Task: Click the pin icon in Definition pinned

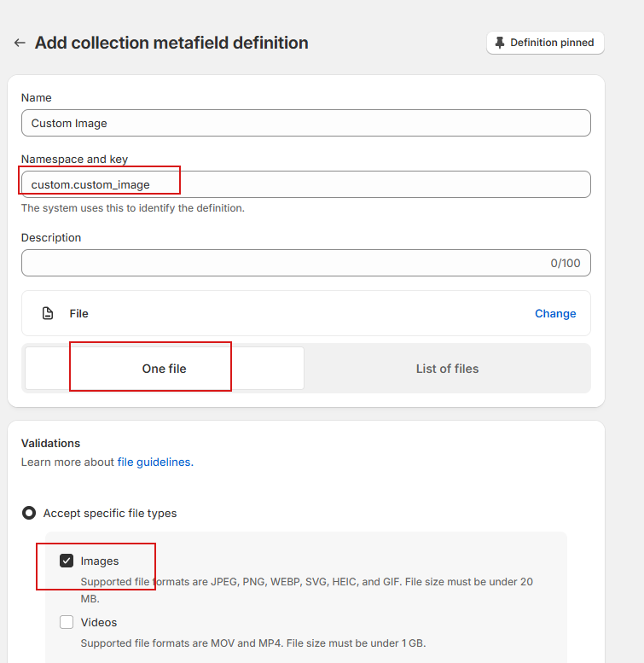Action: (500, 43)
